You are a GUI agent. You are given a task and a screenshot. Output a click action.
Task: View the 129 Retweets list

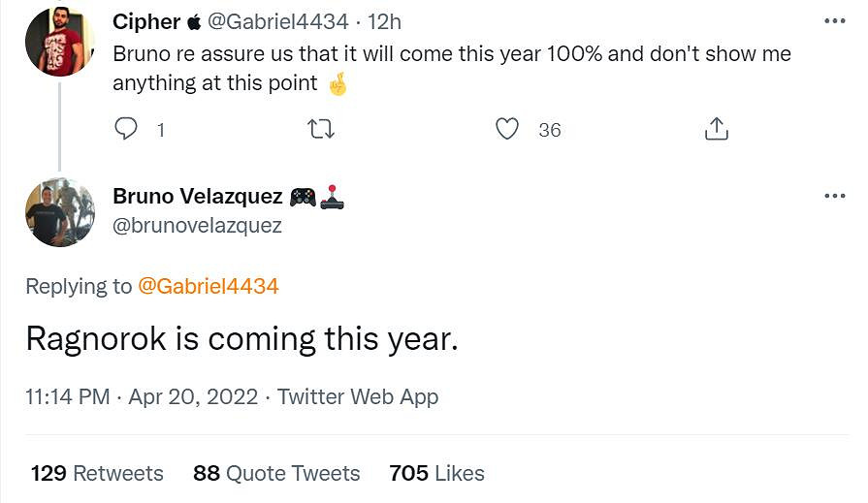pyautogui.click(x=97, y=473)
